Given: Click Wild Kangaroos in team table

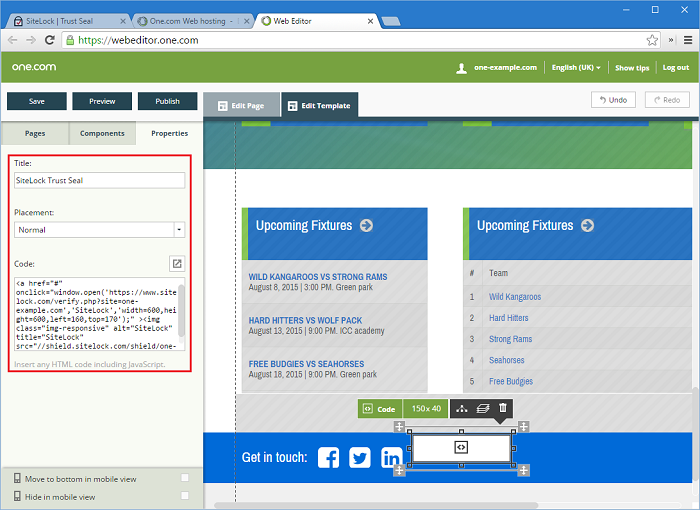Looking at the screenshot, I should pos(515,297).
